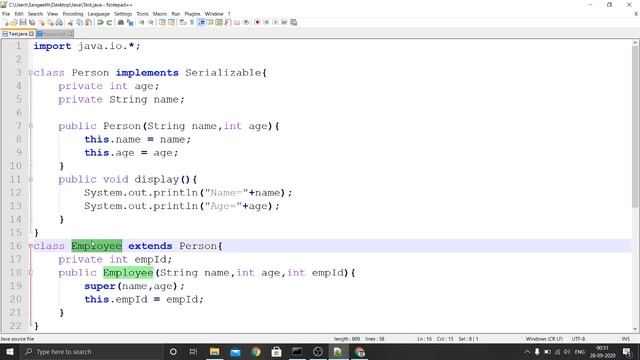Screen dimensions: 640x360
Task: Create a new file using toolbar New icon
Action: pyautogui.click(x=6, y=22)
